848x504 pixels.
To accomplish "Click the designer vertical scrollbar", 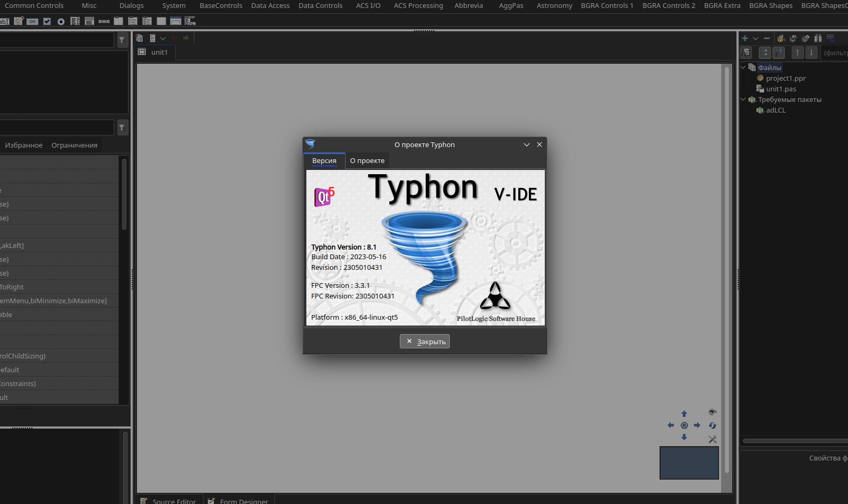I will click(x=727, y=269).
